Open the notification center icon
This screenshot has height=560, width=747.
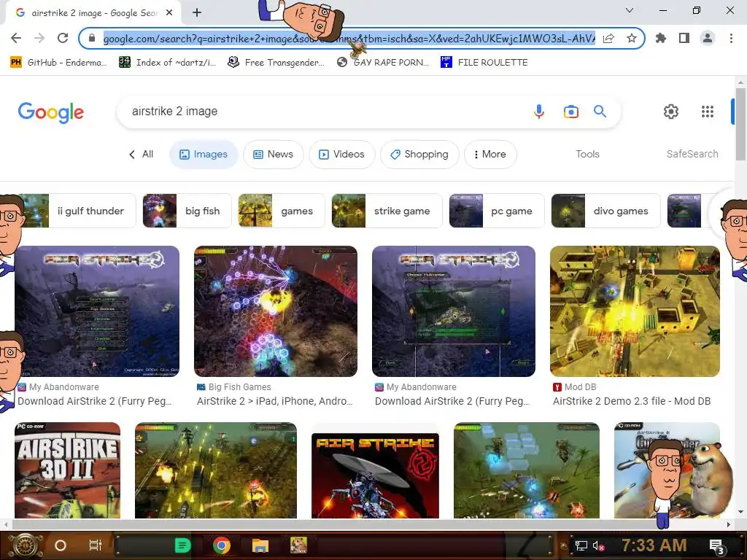717,547
